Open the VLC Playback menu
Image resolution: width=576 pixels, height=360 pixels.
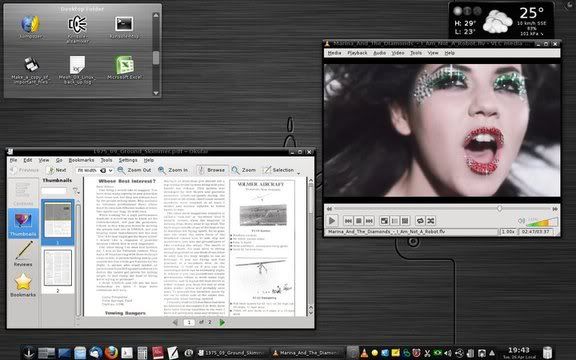357,53
